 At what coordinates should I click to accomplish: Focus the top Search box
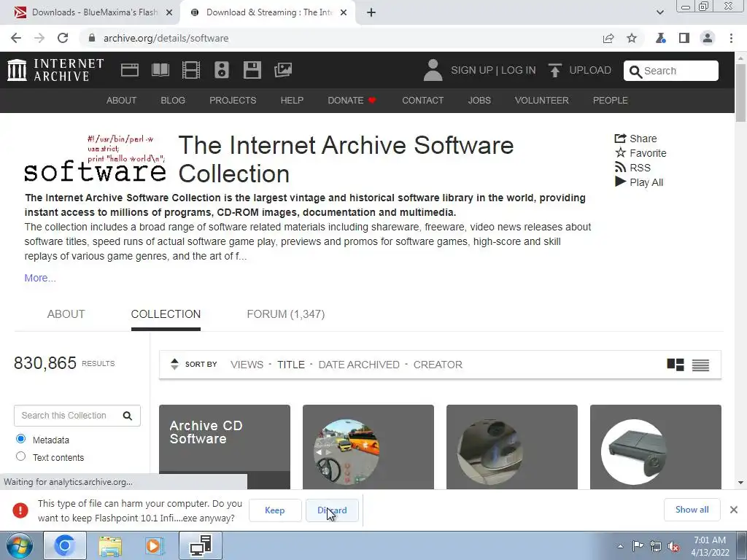coord(671,71)
